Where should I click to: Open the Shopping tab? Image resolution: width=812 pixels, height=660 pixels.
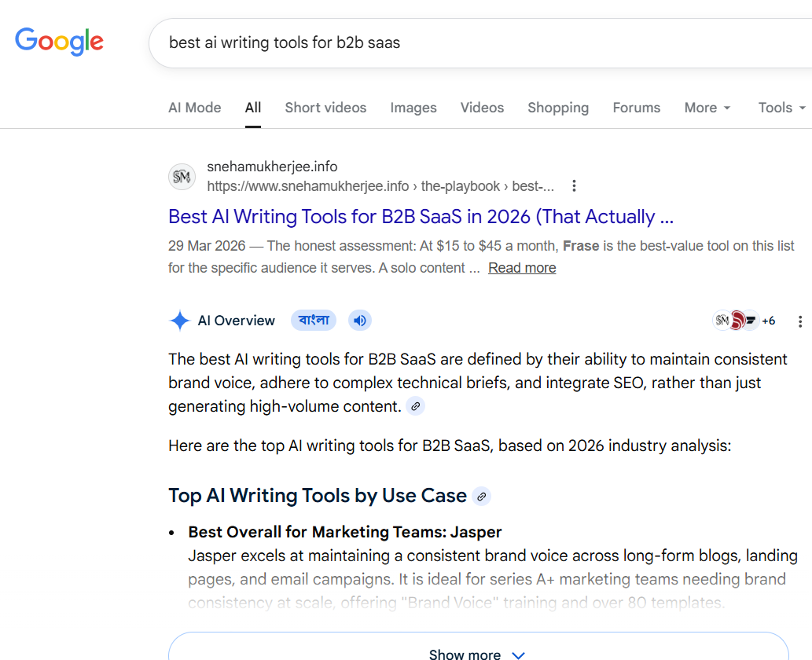tap(558, 108)
